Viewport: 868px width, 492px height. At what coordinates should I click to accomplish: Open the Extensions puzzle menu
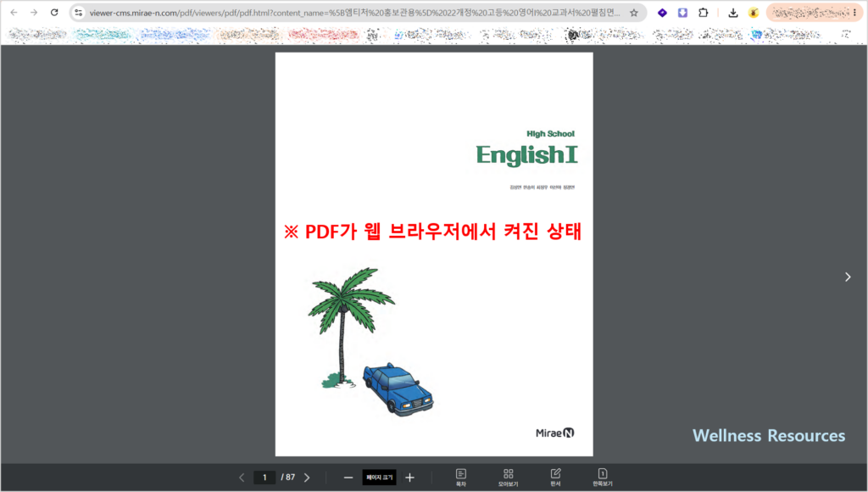tap(703, 12)
